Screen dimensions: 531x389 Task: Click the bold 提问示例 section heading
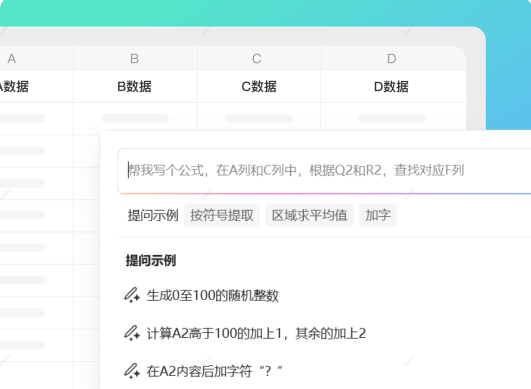coord(151,260)
